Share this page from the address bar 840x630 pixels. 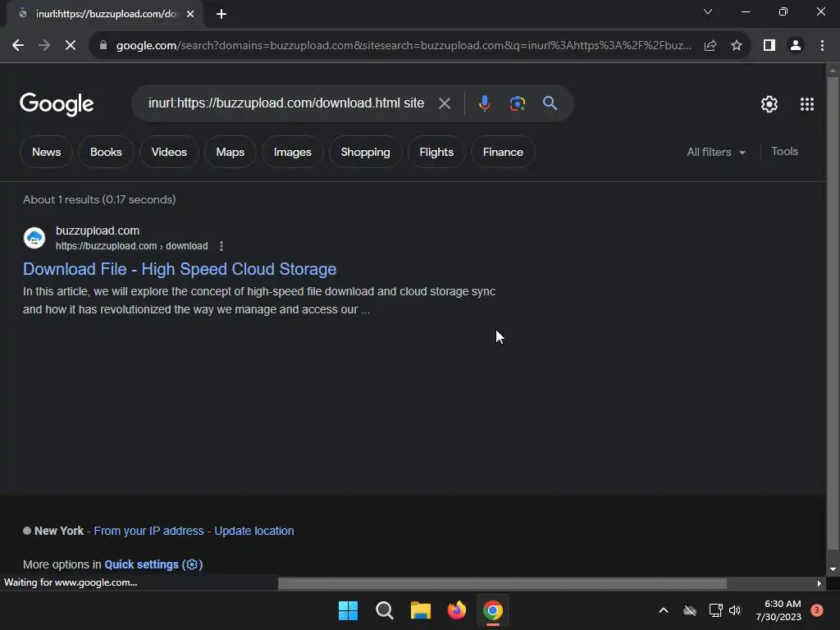point(710,46)
